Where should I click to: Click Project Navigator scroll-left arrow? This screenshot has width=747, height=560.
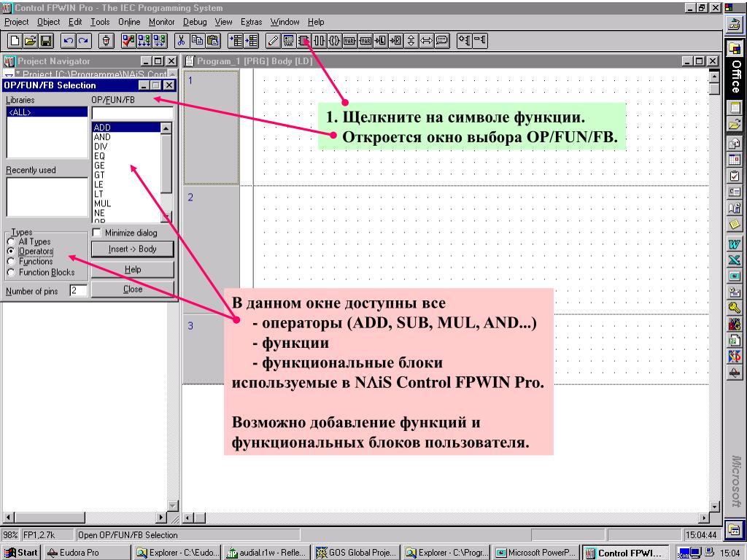pyautogui.click(x=8, y=518)
